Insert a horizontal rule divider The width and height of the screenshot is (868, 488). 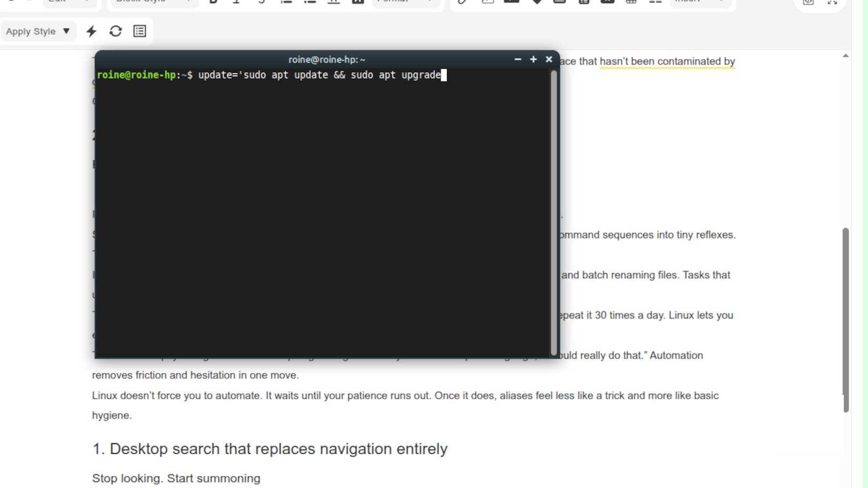pos(333,1)
